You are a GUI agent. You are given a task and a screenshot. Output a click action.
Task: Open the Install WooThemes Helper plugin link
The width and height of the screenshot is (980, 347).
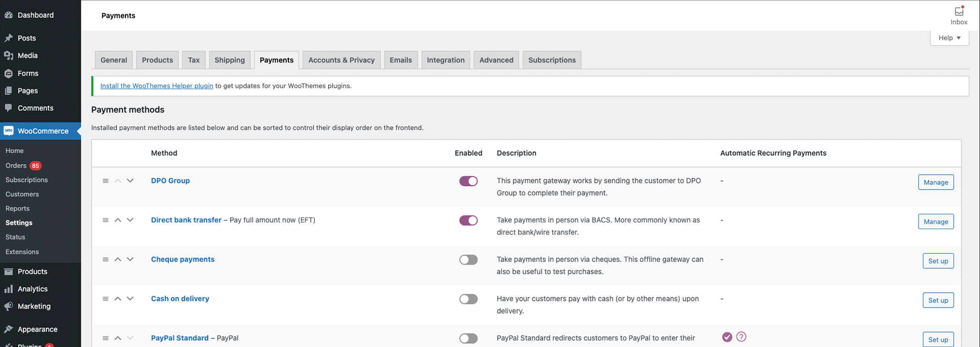pos(157,86)
